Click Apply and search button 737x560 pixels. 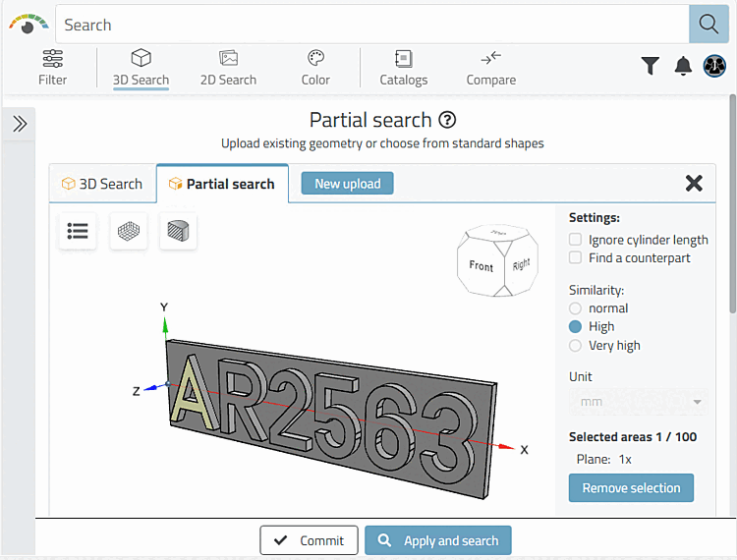(x=438, y=540)
